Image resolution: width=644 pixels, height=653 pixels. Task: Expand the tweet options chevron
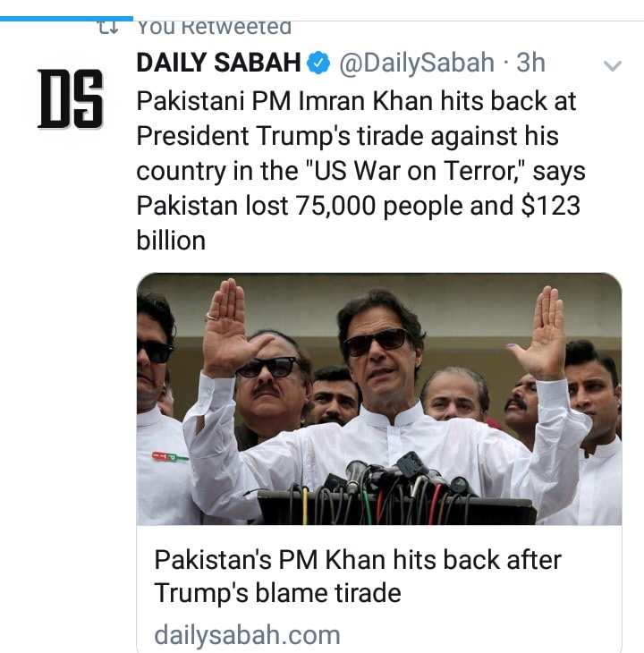(x=613, y=66)
